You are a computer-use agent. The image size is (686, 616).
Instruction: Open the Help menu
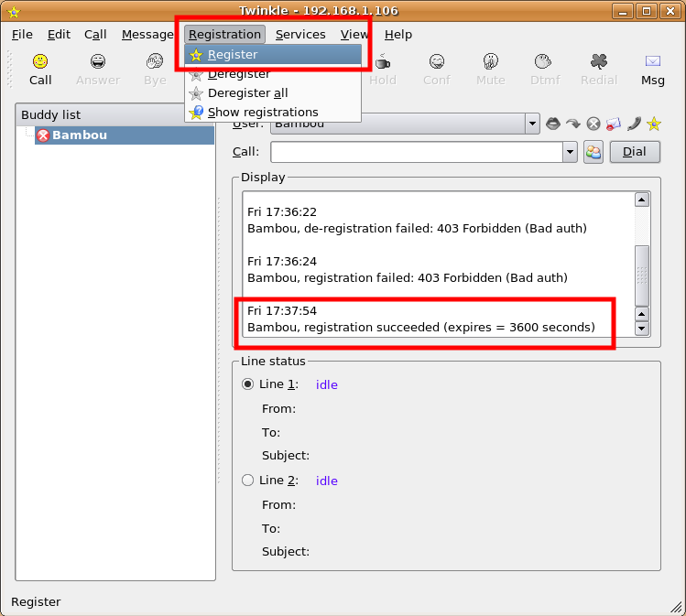click(x=398, y=35)
